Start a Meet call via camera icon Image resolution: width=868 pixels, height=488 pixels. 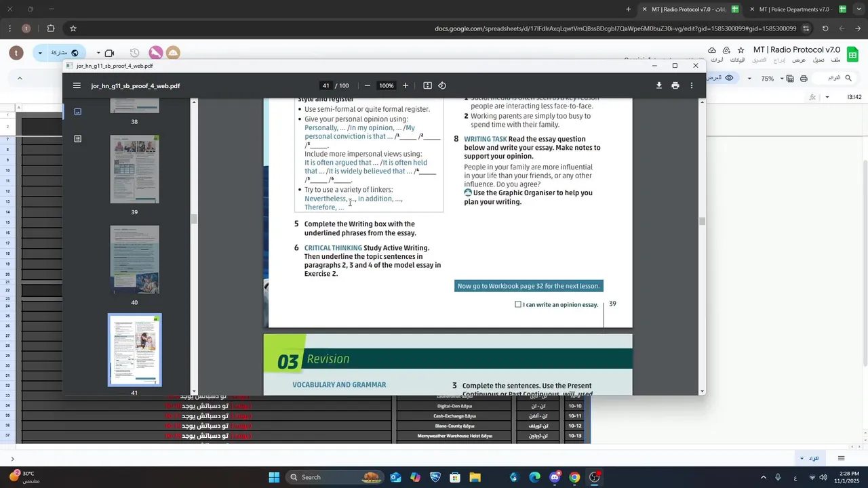tap(110, 53)
